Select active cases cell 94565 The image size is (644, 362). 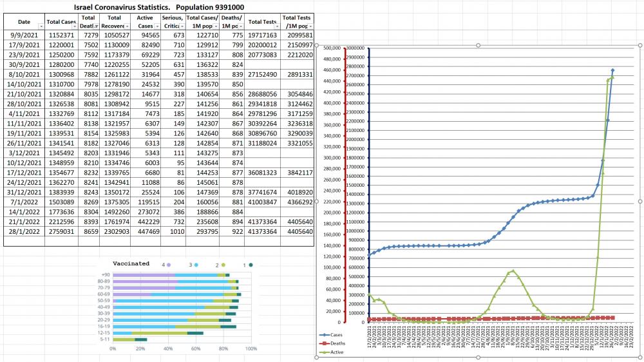click(146, 35)
